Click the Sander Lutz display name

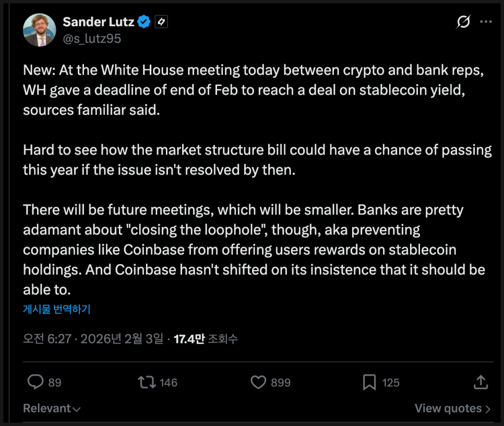coord(98,22)
